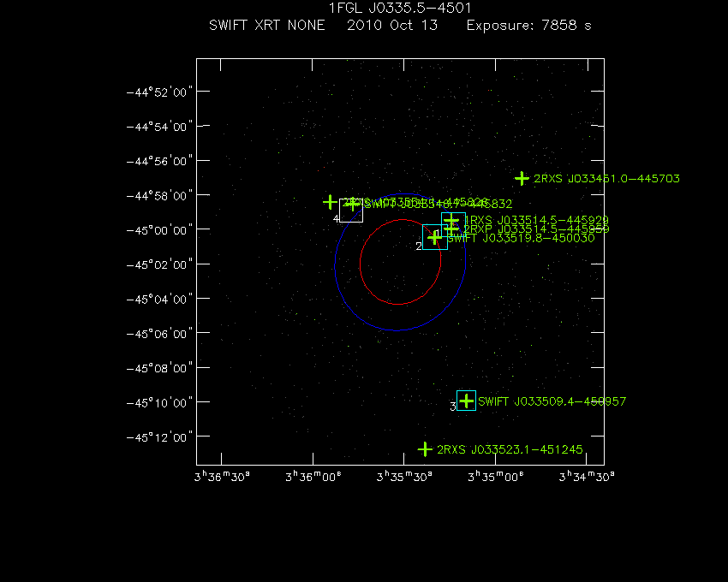
Task: Click the right ascension label 3h35m00s
Action: [496, 477]
